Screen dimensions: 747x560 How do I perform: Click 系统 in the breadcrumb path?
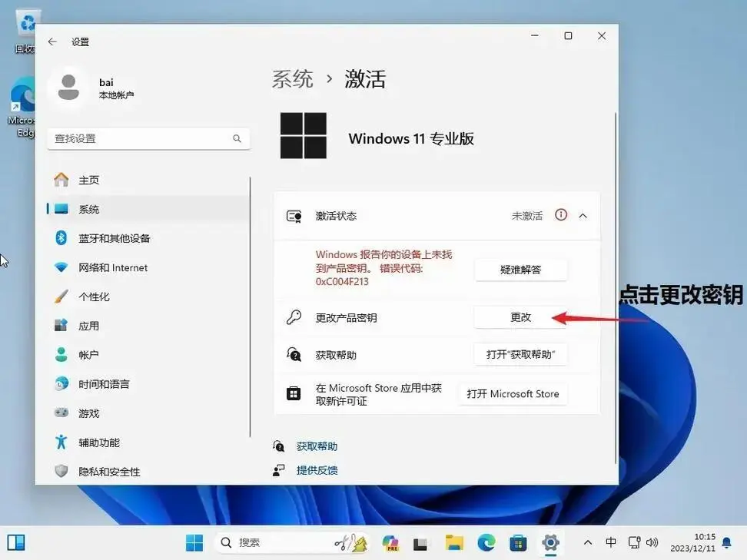coord(292,78)
